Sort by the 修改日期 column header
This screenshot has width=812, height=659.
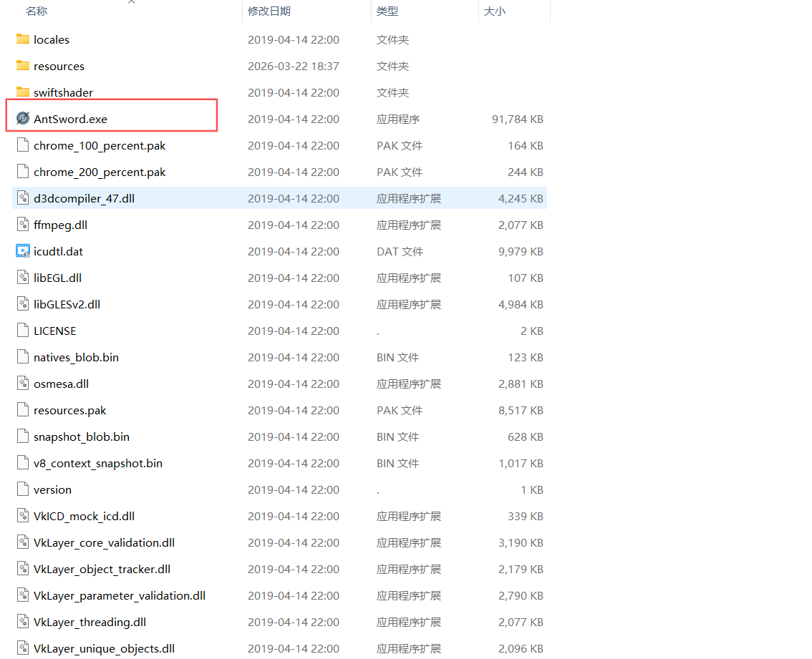(x=269, y=11)
